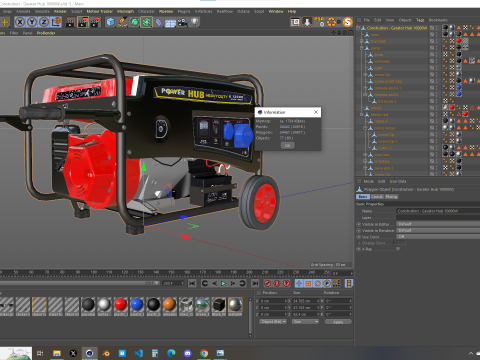Viewport: 480px width, 360px height.
Task: Click the orange recycle arrows icon
Action: pos(331,22)
